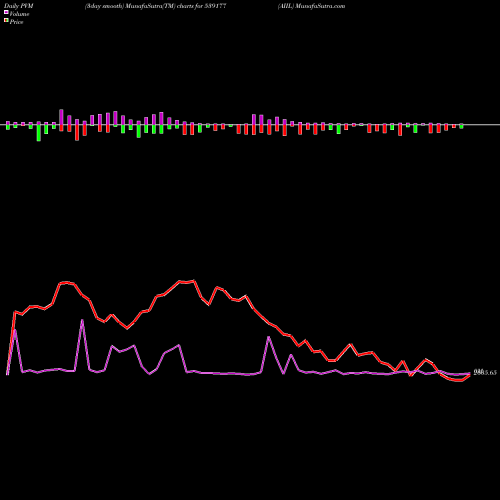500x500 pixels.
Task: Select the Price legend label
Action: (x=16, y=22)
